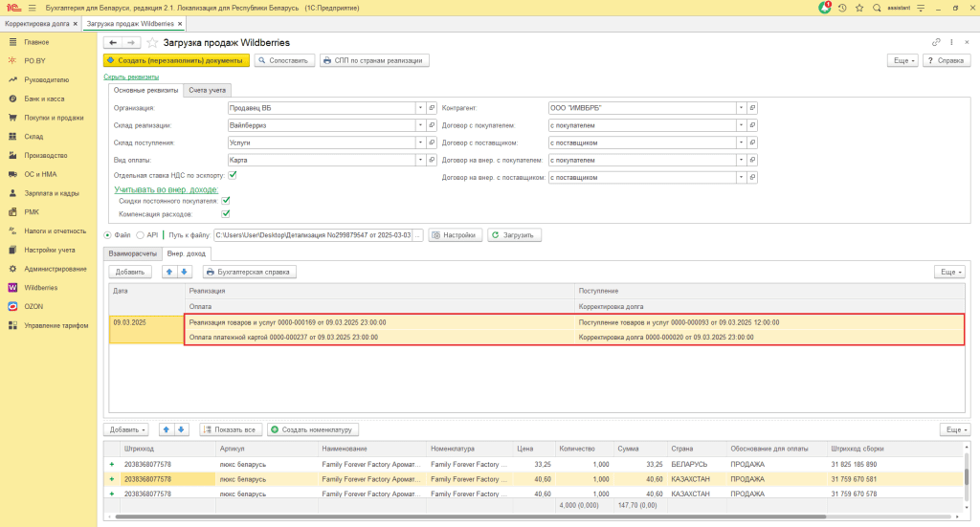Screen dimensions: 980x527
Task: Move Внер. доход row up arrow
Action: coord(168,272)
